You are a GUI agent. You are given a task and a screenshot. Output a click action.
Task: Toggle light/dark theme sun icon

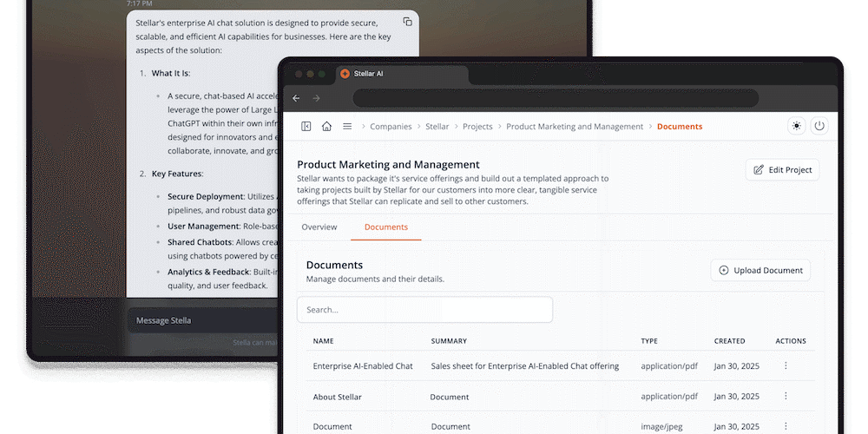[x=797, y=126]
